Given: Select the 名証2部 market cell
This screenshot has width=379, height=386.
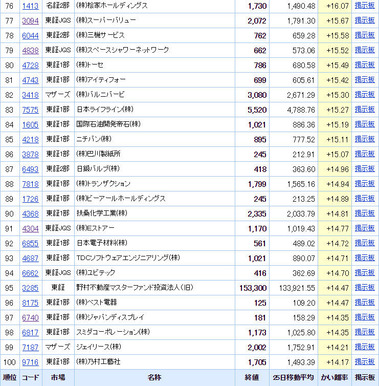Looking at the screenshot, I should [x=58, y=6].
